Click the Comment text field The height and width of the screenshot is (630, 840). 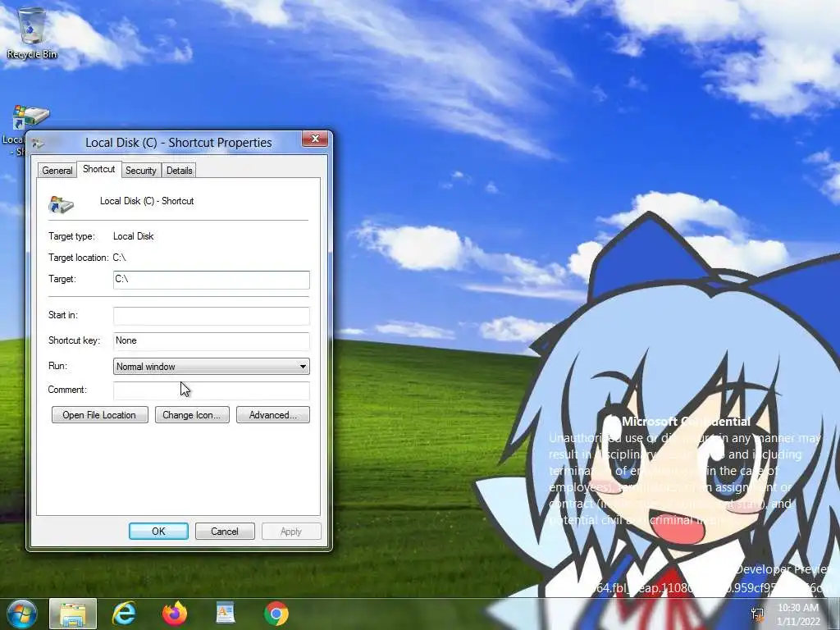(212, 390)
